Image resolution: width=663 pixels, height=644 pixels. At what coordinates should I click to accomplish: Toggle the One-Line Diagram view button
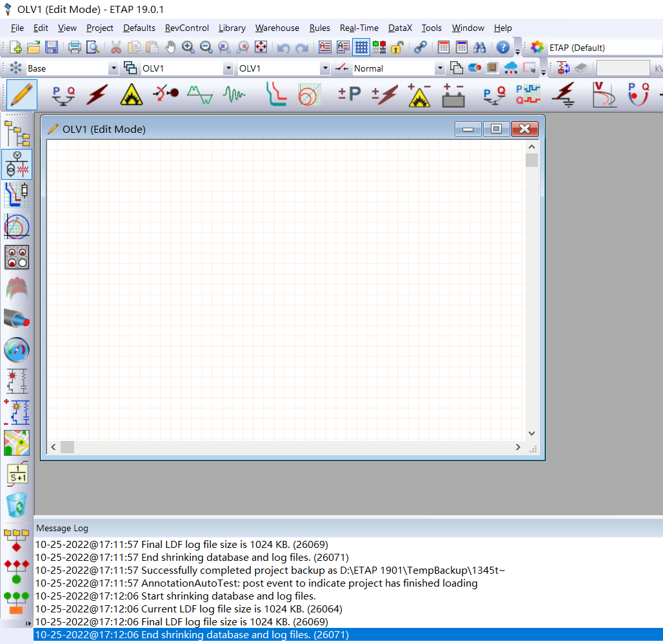click(x=17, y=165)
